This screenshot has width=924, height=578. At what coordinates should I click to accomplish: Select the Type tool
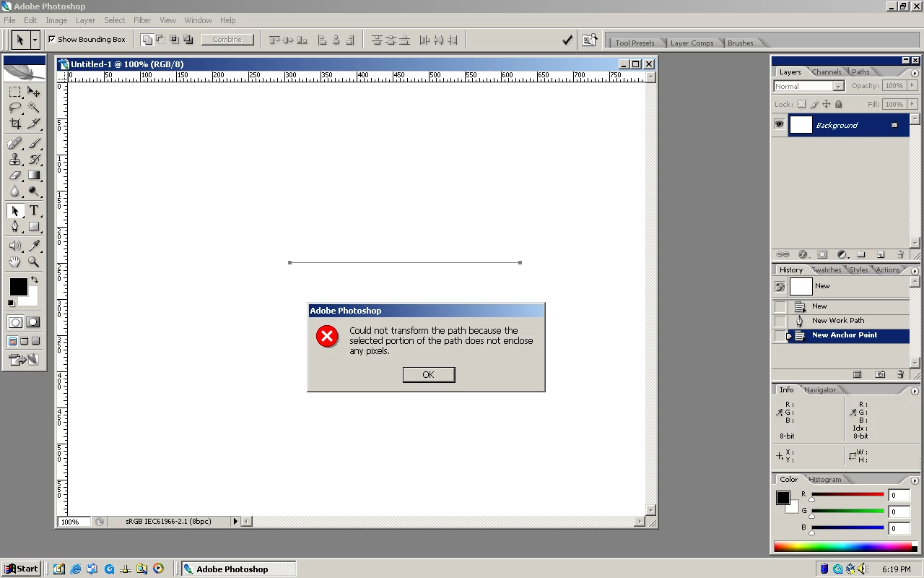34,210
